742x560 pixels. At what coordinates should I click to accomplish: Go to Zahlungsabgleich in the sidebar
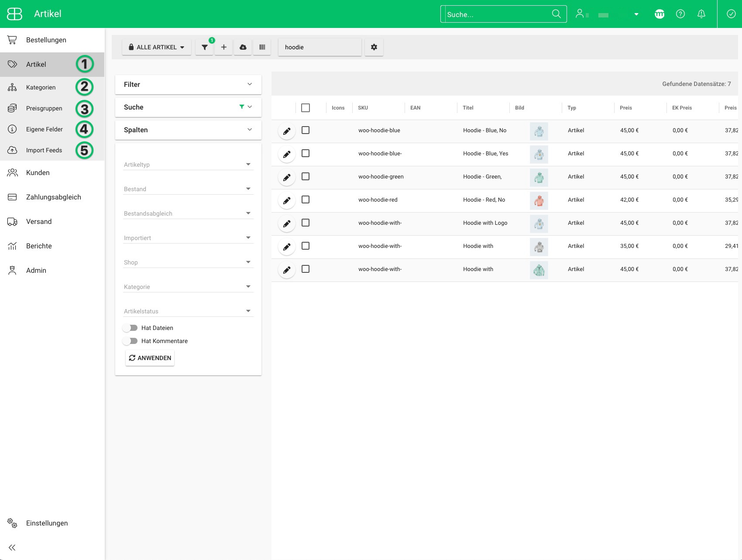52,197
